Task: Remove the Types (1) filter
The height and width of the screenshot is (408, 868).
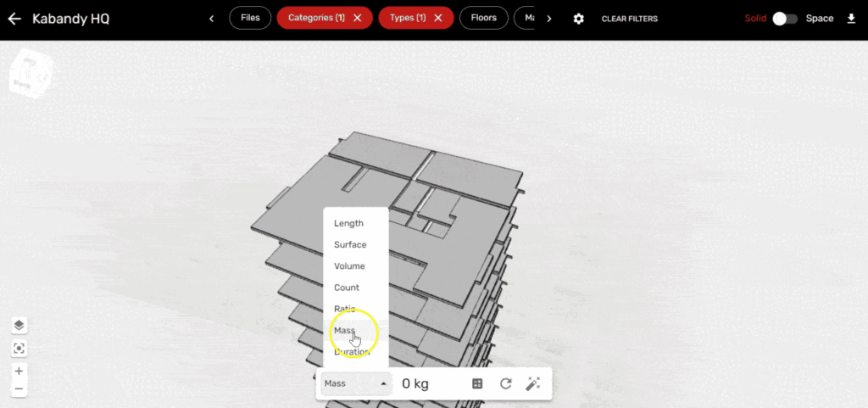Action: (x=438, y=18)
